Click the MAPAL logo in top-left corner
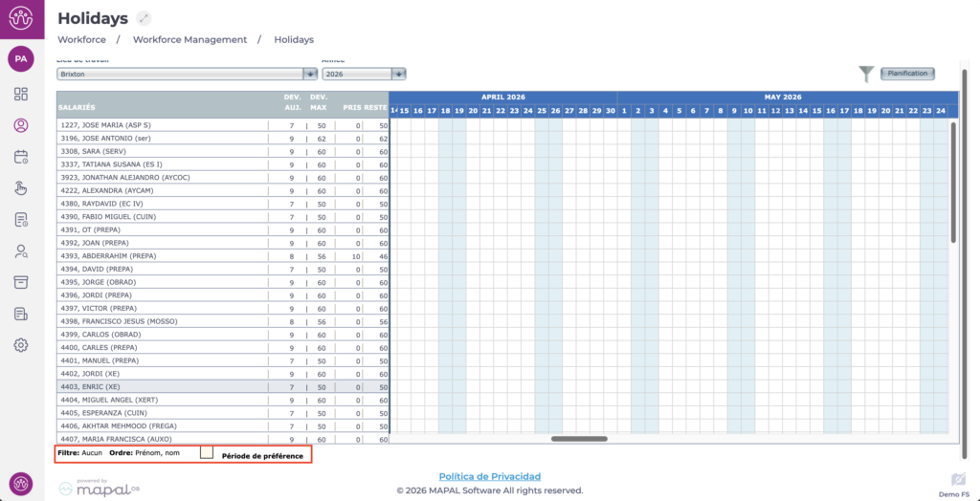This screenshot has width=980, height=501. coord(21,18)
